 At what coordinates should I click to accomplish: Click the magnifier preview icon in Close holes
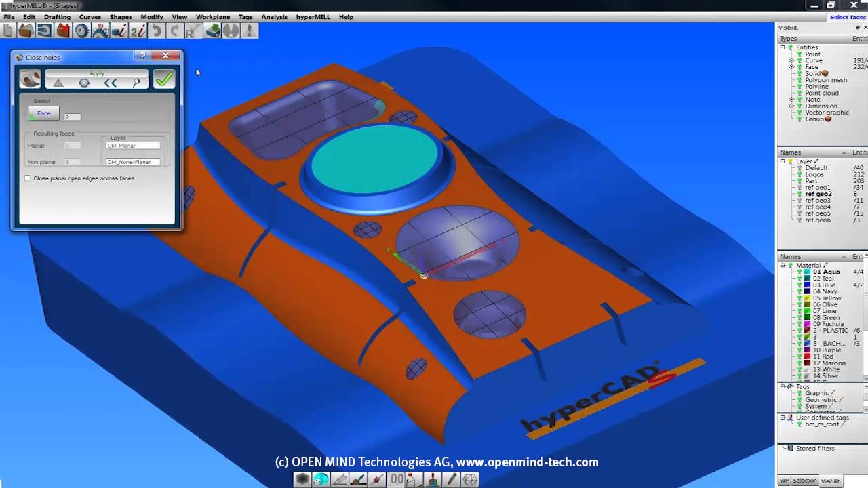(x=136, y=83)
